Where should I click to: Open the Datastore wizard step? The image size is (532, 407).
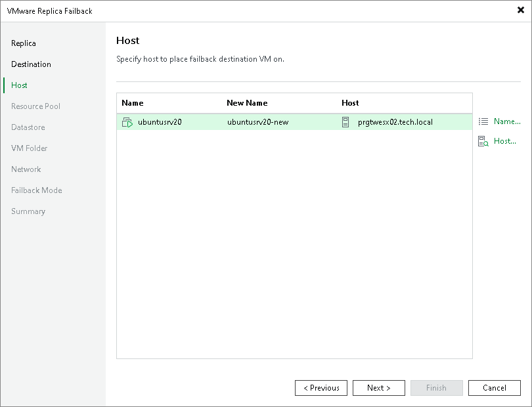28,127
